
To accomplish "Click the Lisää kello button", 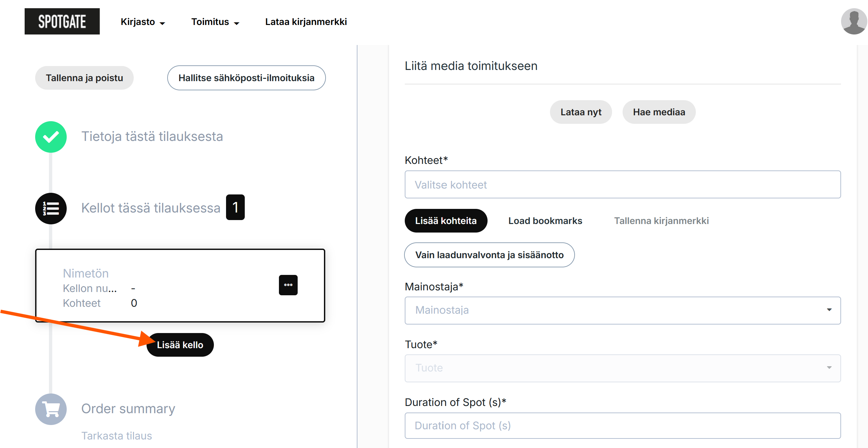I will tap(180, 345).
